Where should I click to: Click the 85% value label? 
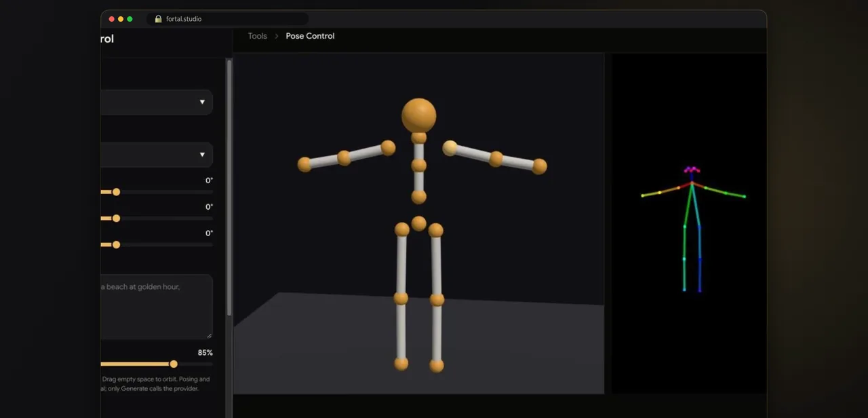pyautogui.click(x=205, y=353)
